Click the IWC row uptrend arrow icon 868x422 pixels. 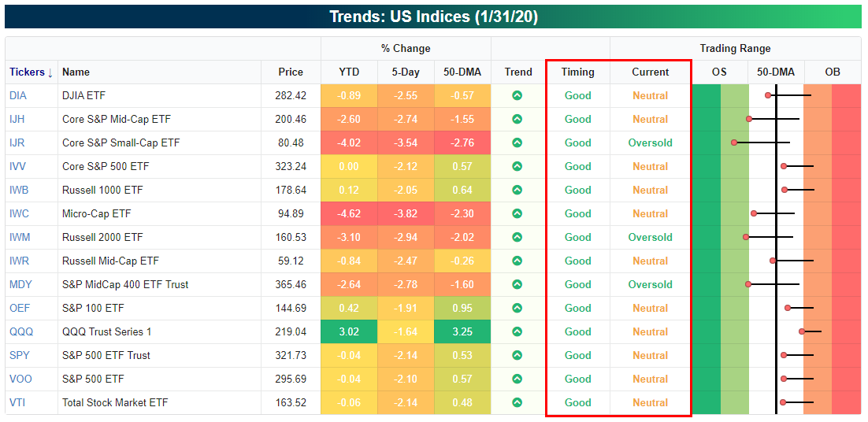tap(517, 213)
